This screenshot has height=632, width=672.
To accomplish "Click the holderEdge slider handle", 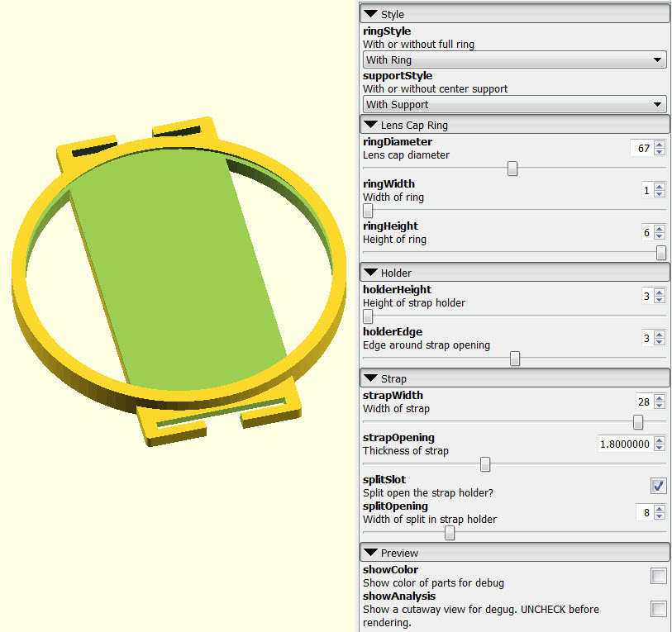I will (x=515, y=359).
